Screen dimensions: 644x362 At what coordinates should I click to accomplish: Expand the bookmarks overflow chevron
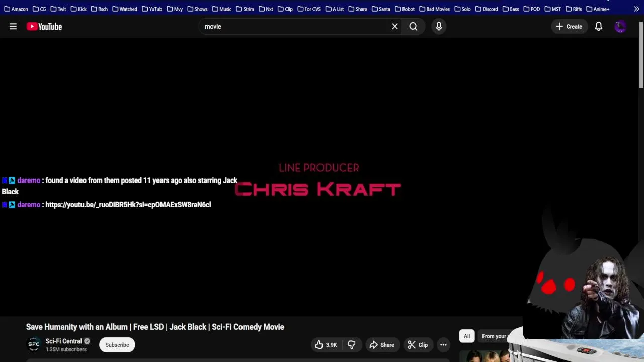[x=636, y=9]
